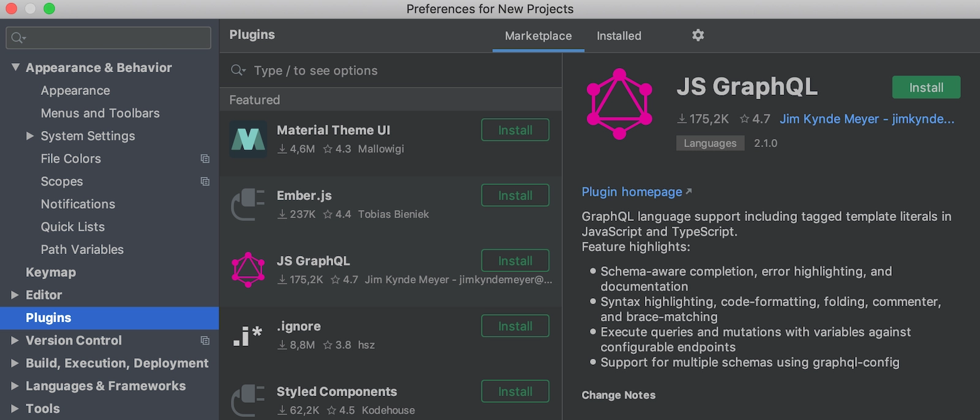
Task: Expand Languages & Frameworks section
Action: click(15, 386)
